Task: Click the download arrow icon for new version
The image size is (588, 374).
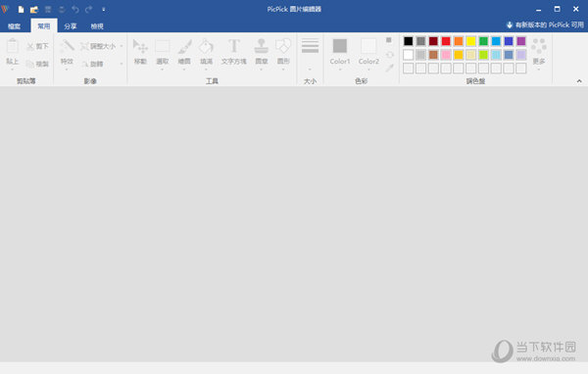Action: (x=510, y=25)
